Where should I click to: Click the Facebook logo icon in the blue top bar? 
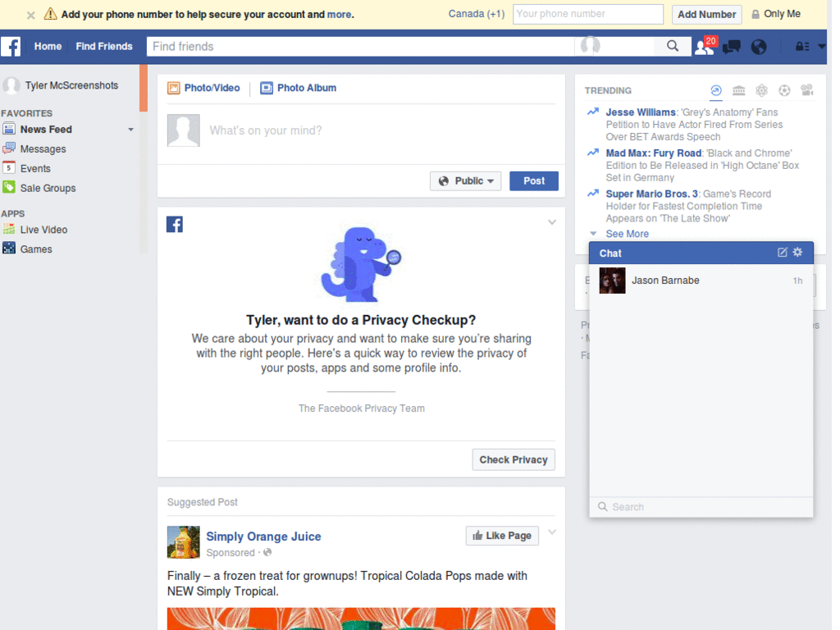pyautogui.click(x=11, y=47)
